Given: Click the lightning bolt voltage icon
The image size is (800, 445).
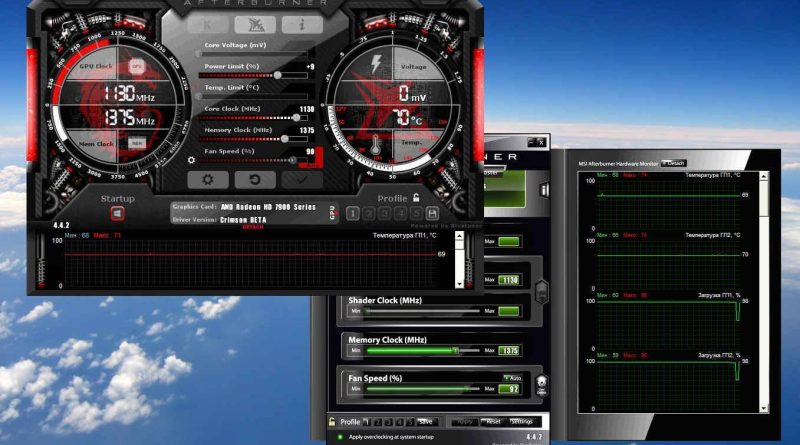Looking at the screenshot, I should [x=376, y=64].
